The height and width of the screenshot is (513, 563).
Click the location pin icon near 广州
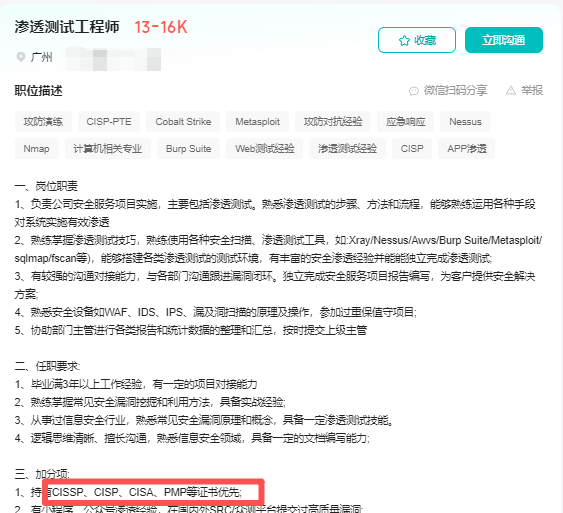pyautogui.click(x=21, y=57)
